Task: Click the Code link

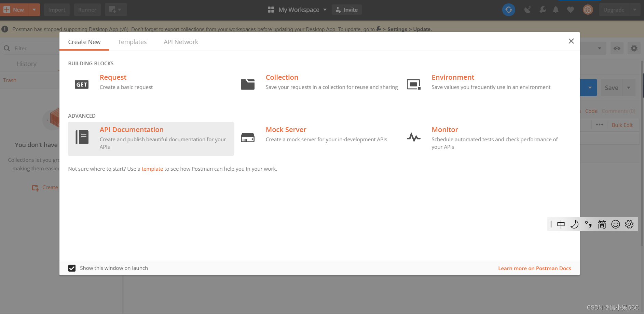Action: [591, 111]
